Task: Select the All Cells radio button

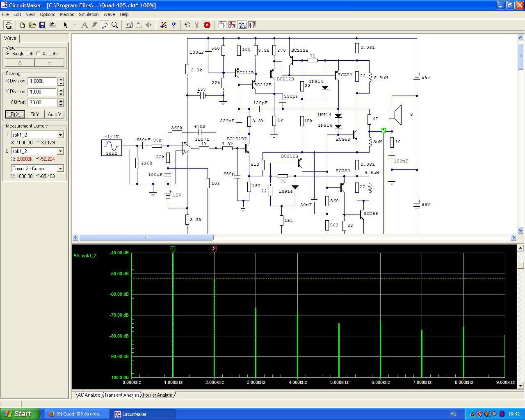Action: point(38,54)
